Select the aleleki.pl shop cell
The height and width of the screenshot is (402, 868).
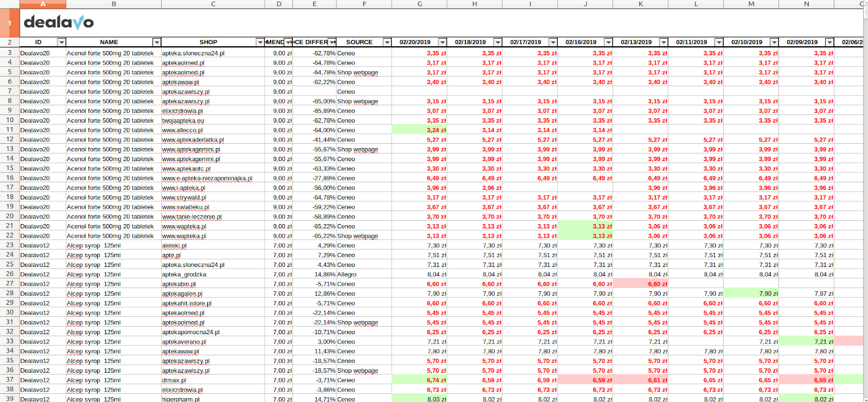click(213, 245)
